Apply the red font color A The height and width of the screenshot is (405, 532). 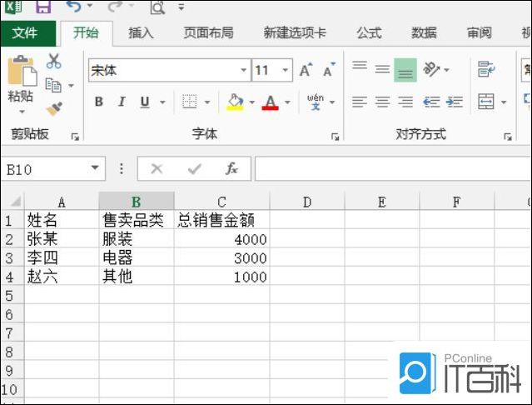(270, 102)
